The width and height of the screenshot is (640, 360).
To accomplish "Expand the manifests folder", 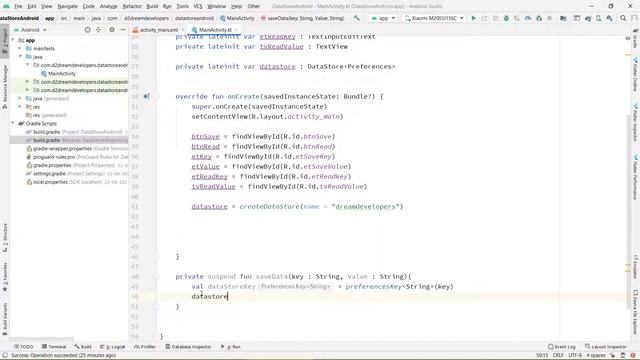I will 20,48.
